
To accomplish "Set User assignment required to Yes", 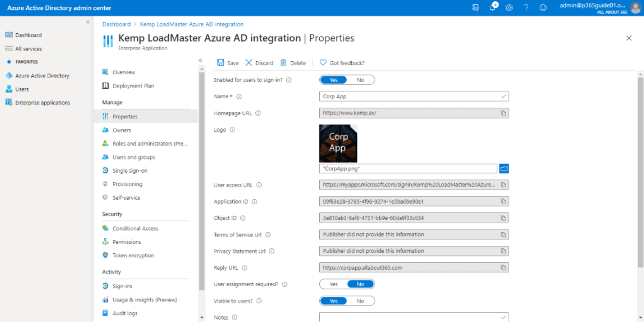I will click(x=333, y=284).
